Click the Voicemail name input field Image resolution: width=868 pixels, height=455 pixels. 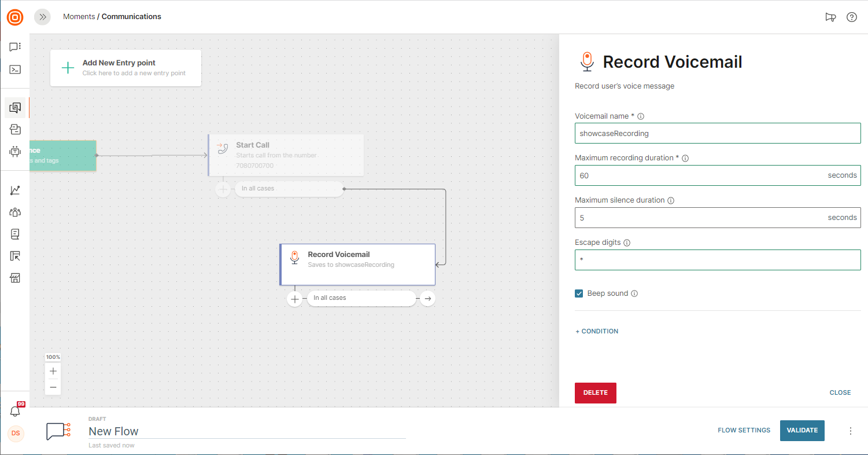coord(717,133)
